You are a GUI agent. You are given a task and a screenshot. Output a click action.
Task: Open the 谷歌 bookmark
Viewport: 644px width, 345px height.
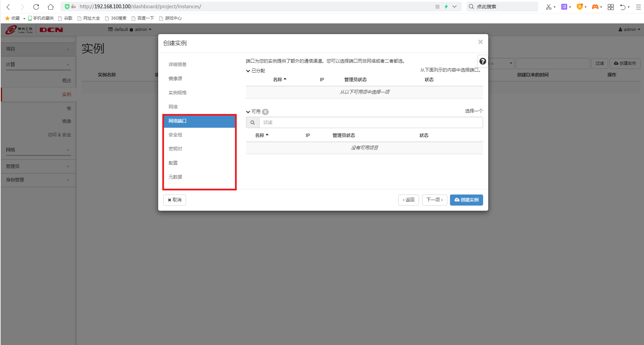[x=65, y=18]
